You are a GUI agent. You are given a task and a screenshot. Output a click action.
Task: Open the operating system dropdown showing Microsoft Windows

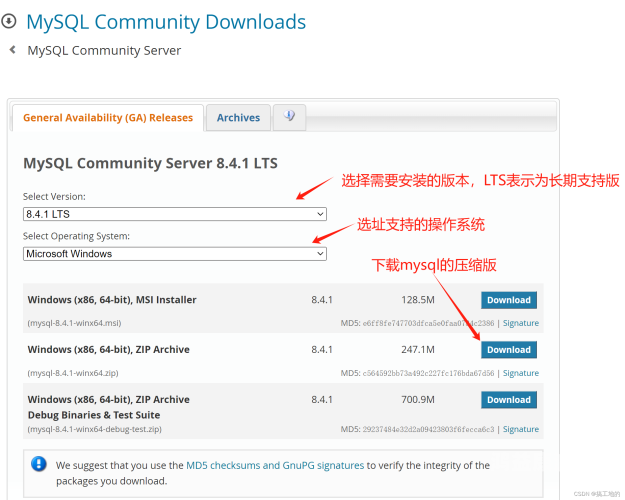coord(175,254)
